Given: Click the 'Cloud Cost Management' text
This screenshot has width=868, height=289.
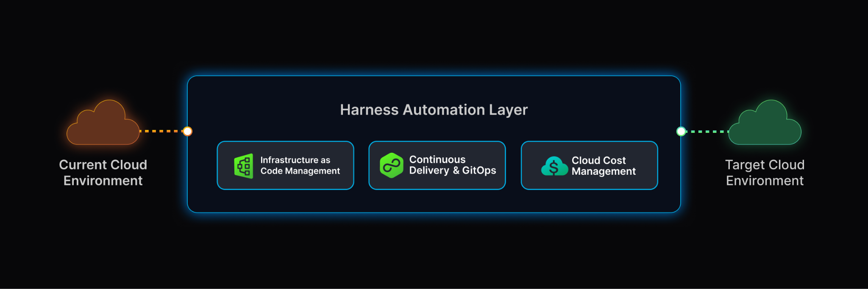Looking at the screenshot, I should click(604, 166).
